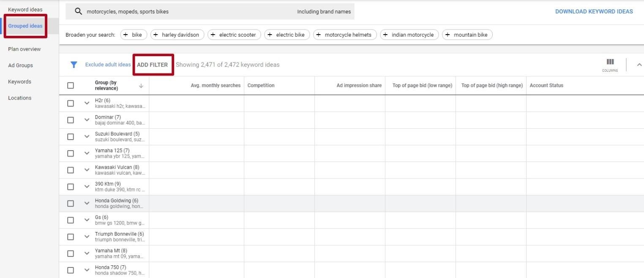Sort by Competition column header

click(261, 85)
